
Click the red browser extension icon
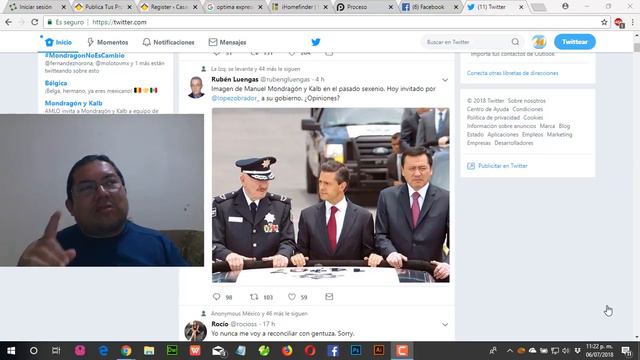point(619,23)
